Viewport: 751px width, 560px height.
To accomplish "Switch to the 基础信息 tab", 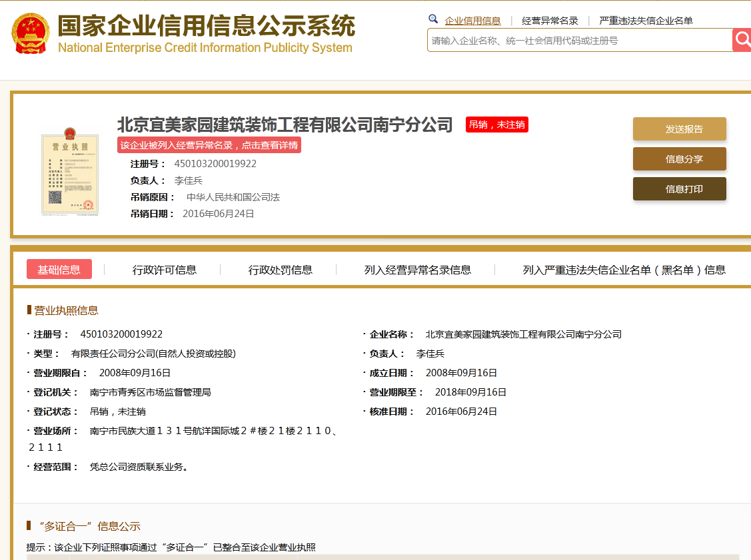I will [x=59, y=270].
